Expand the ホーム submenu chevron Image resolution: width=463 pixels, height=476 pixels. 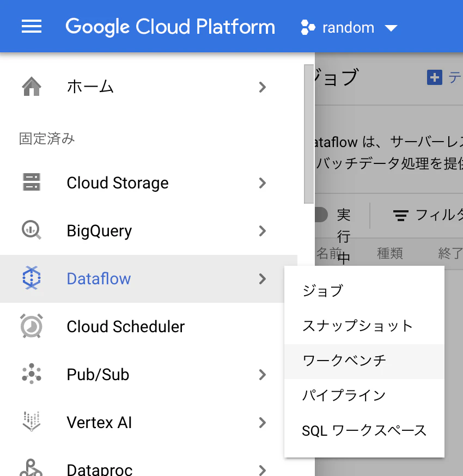263,87
